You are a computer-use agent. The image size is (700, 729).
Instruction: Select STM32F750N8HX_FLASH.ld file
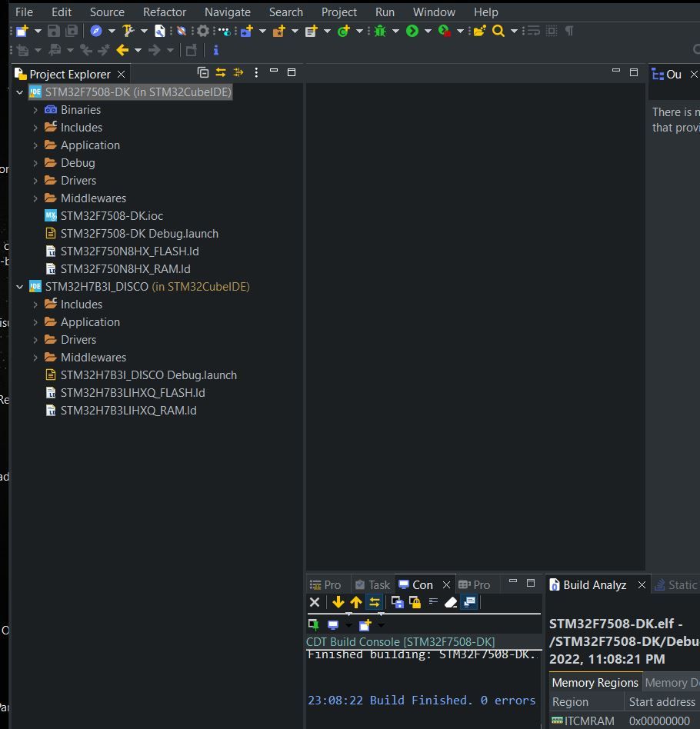coord(129,251)
